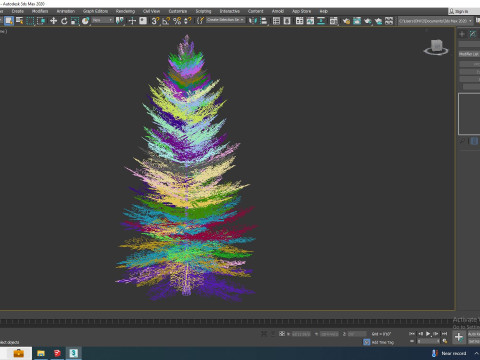The height and width of the screenshot is (360, 480).
Task: Click the Align tool icon
Action: pos(264,21)
